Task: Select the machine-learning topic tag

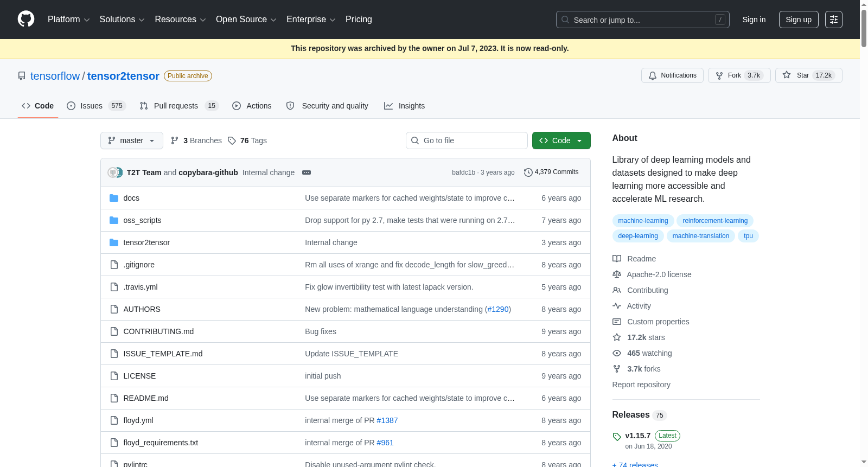Action: [643, 221]
